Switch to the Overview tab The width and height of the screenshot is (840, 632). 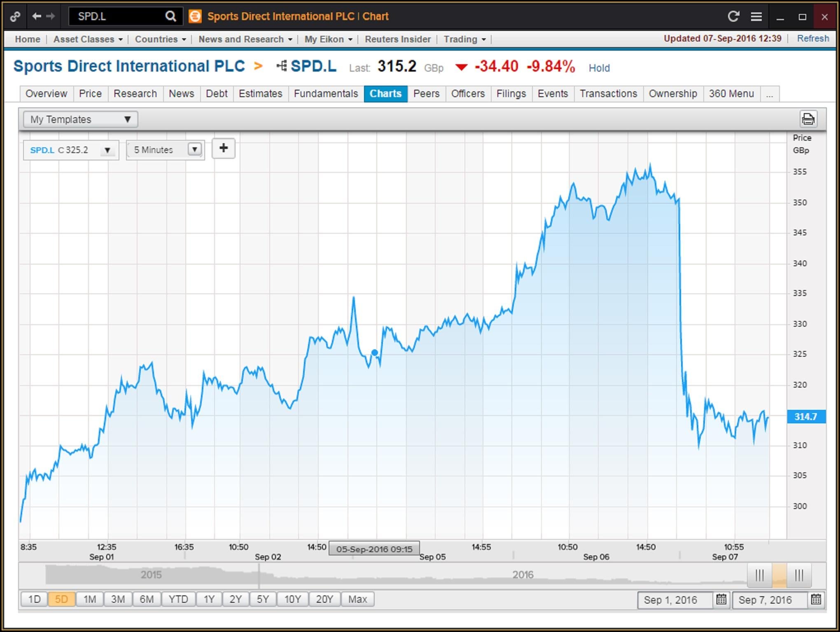coord(46,94)
